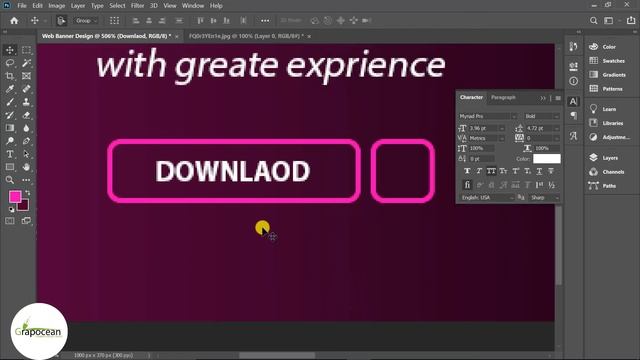Toggle All Caps in Character panel
This screenshot has height=360, width=640.
pos(491,171)
